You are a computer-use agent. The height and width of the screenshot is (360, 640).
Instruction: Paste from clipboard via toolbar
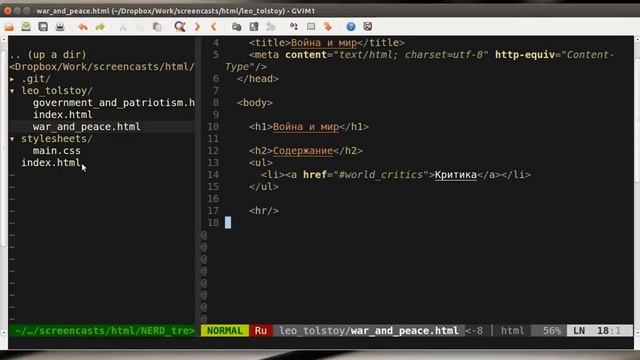(157, 27)
